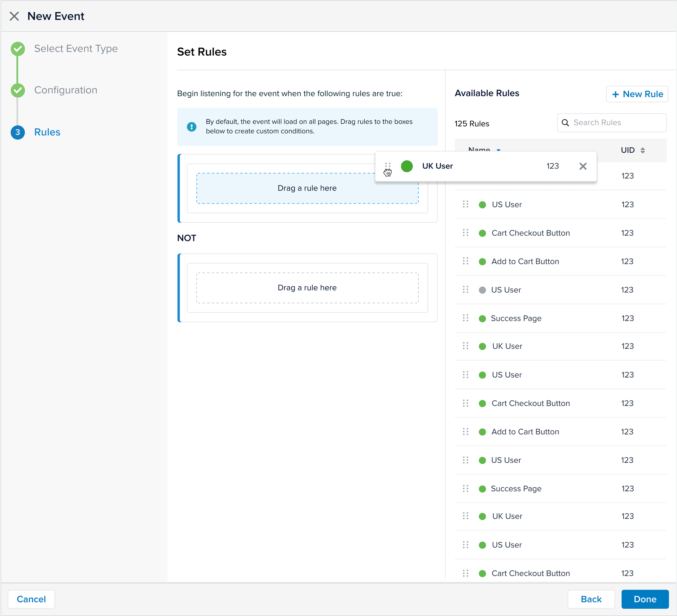Open the Select Event Type step
677x616 pixels.
click(x=76, y=49)
